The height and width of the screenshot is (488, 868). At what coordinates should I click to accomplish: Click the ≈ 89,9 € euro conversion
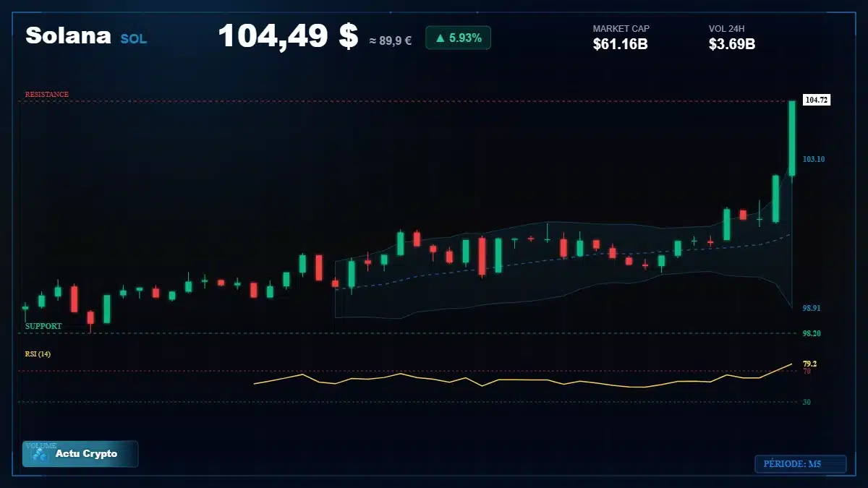tap(391, 40)
